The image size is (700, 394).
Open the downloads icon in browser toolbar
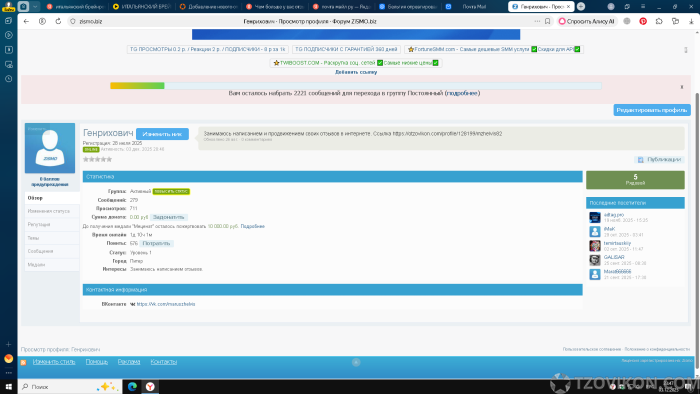[691, 21]
